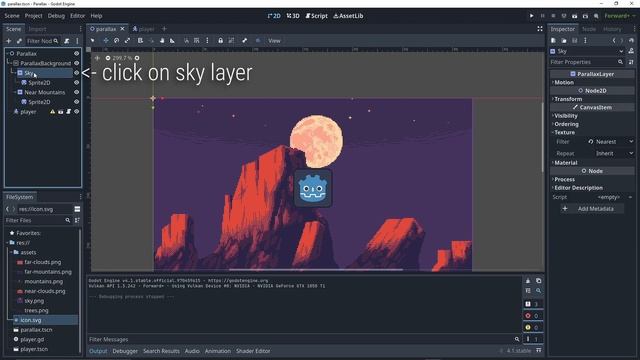Expand the Material section
Image resolution: width=640 pixels, height=360 pixels.
coord(592,163)
